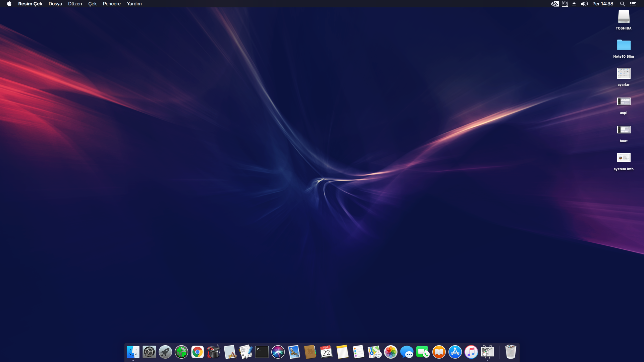Open Terminal from the dock
Screen dimensions: 644x362
coord(262,352)
